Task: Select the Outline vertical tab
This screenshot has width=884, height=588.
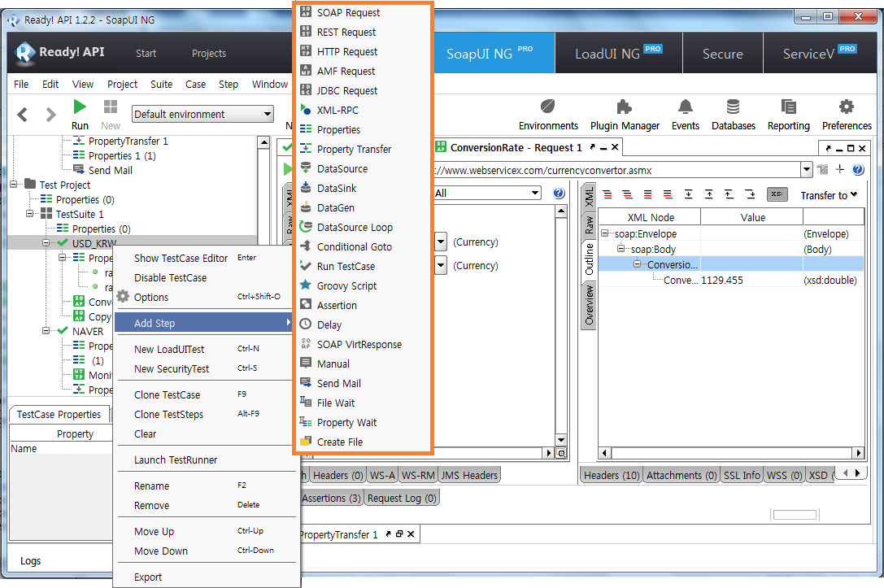Action: (x=590, y=257)
